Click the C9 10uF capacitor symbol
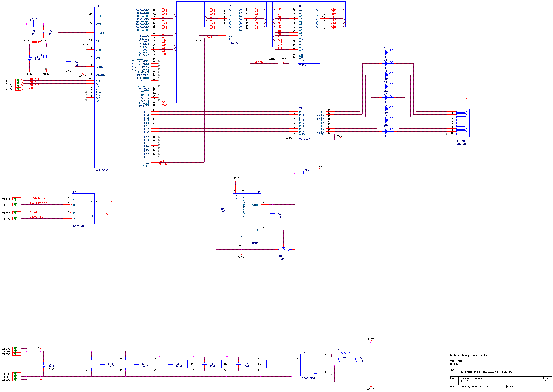The image size is (553, 392). [x=43, y=366]
